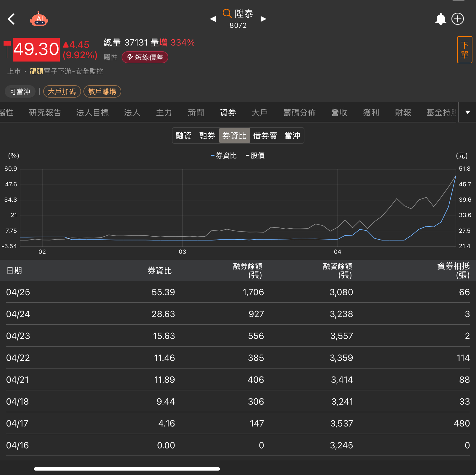Open the 法人 tab
476x475 pixels.
132,113
